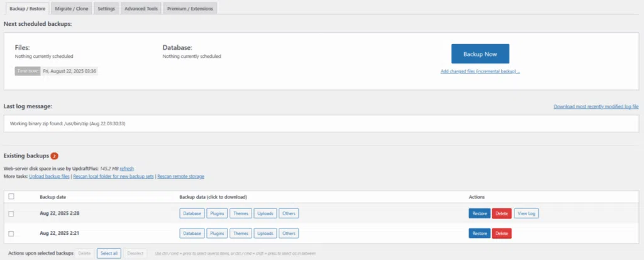Check the Aug 22, 2025 2:28 backup checkbox
This screenshot has height=260, width=644.
(11, 213)
